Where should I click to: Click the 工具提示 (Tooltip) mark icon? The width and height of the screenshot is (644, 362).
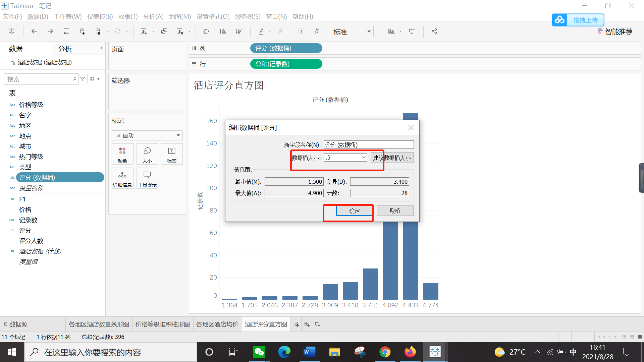coord(147,178)
